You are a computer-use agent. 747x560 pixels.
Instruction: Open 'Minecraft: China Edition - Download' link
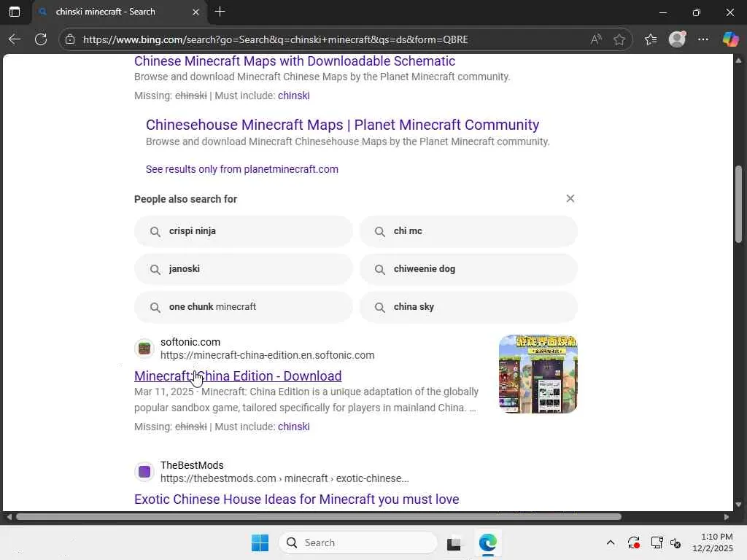point(238,376)
